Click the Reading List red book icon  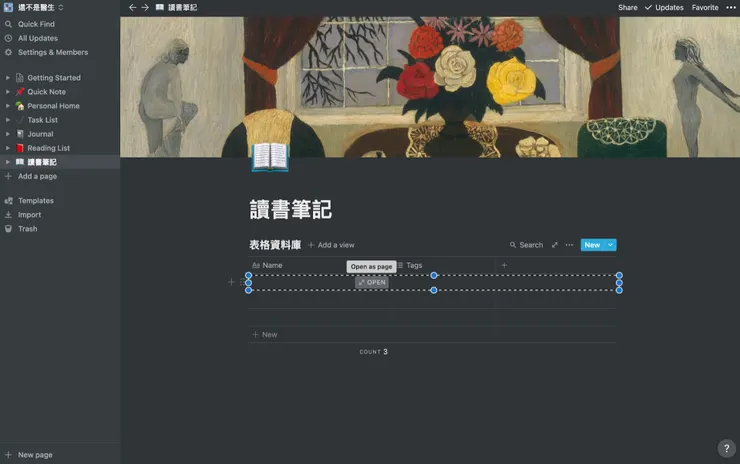tap(20, 148)
